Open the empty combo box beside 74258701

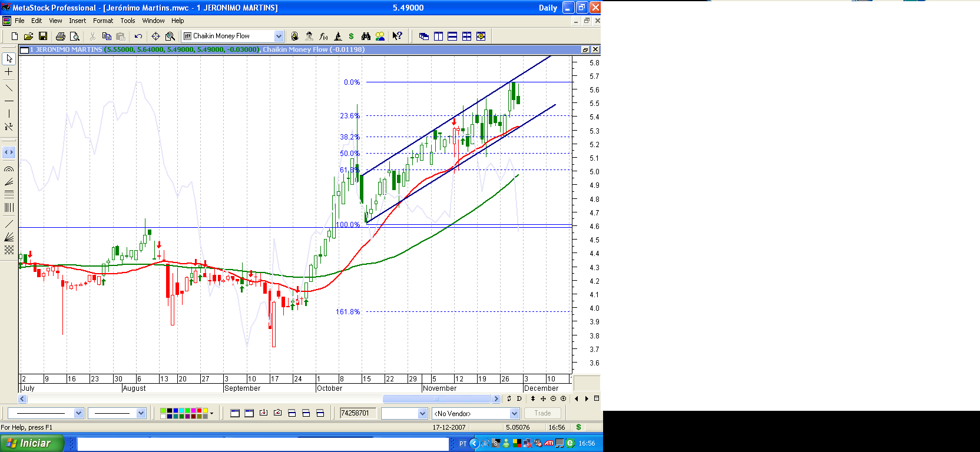[x=404, y=414]
